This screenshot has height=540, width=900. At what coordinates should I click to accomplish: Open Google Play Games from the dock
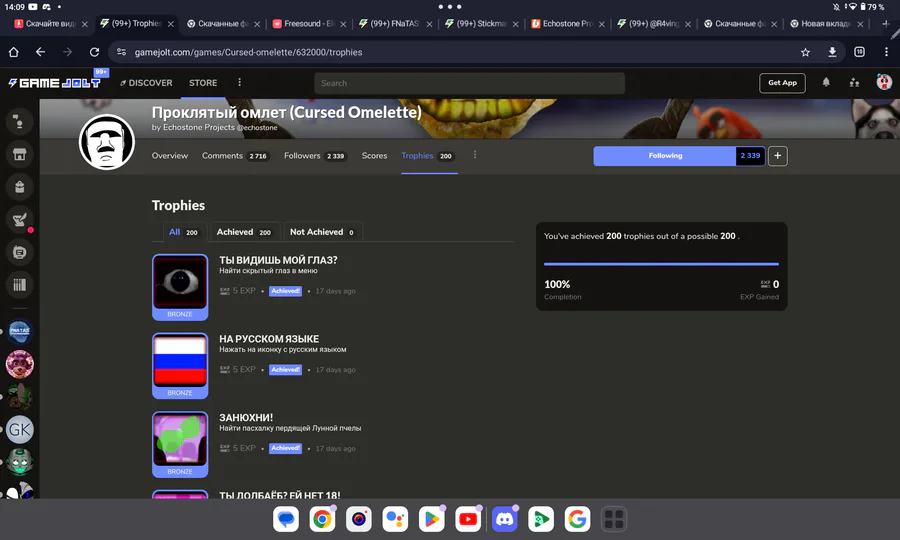coord(541,519)
